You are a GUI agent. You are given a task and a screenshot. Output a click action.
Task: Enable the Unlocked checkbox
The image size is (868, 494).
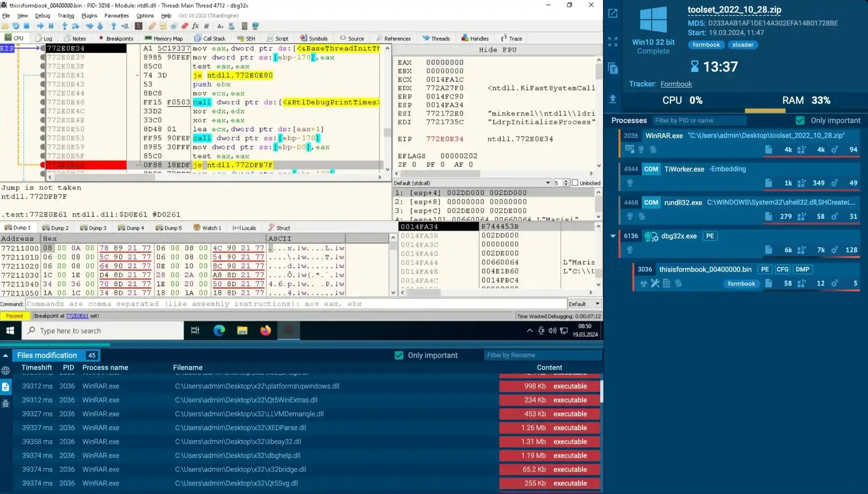click(575, 183)
